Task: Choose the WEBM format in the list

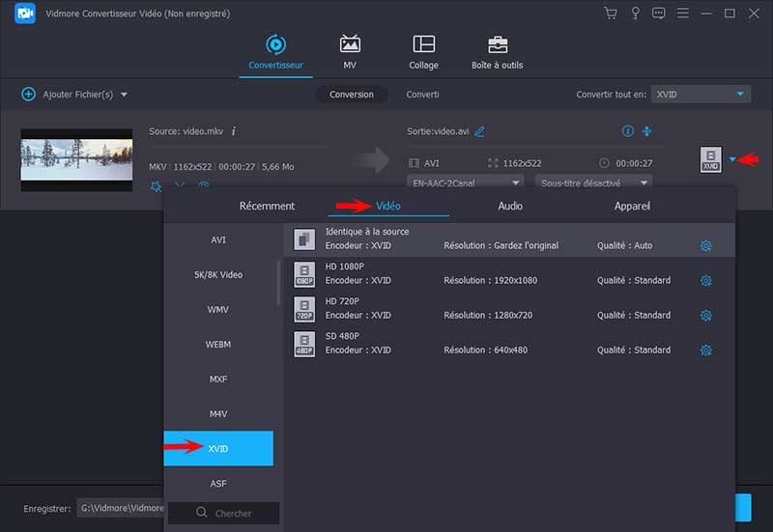Action: point(218,345)
